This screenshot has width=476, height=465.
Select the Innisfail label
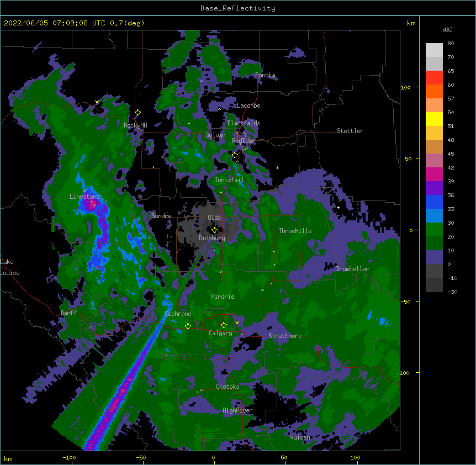[x=229, y=180]
